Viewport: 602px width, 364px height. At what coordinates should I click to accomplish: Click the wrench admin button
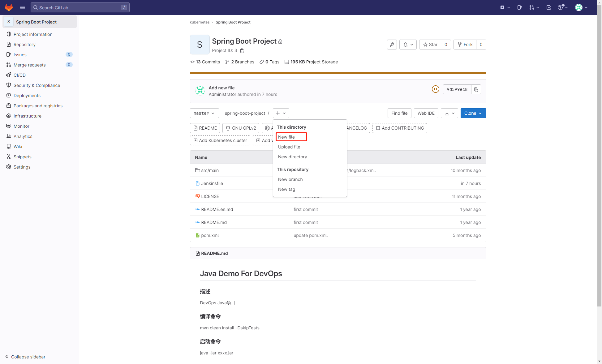(x=392, y=45)
